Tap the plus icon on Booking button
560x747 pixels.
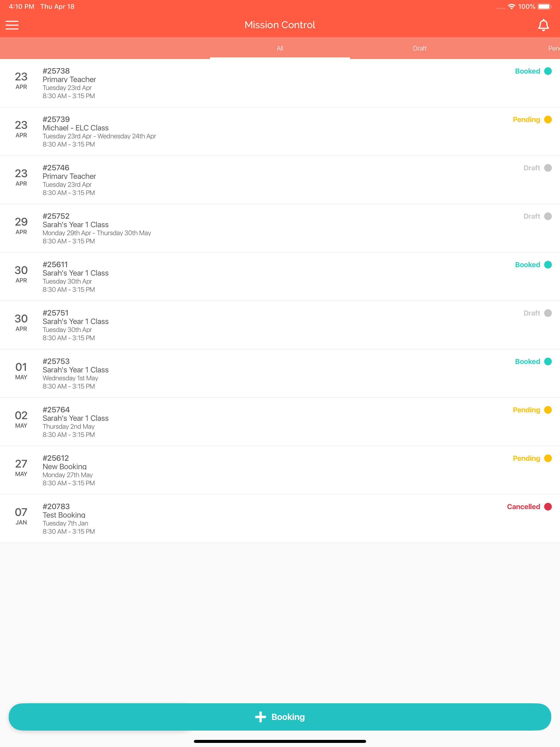(x=260, y=717)
